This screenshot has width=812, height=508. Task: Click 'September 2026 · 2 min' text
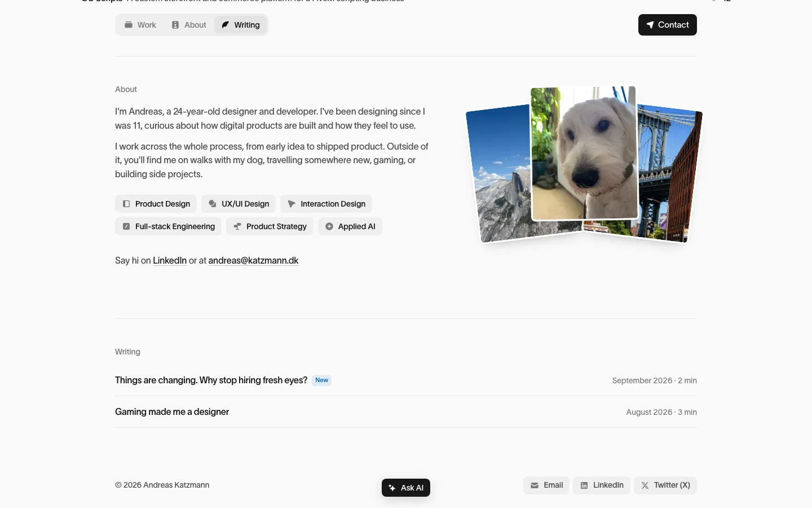[654, 380]
